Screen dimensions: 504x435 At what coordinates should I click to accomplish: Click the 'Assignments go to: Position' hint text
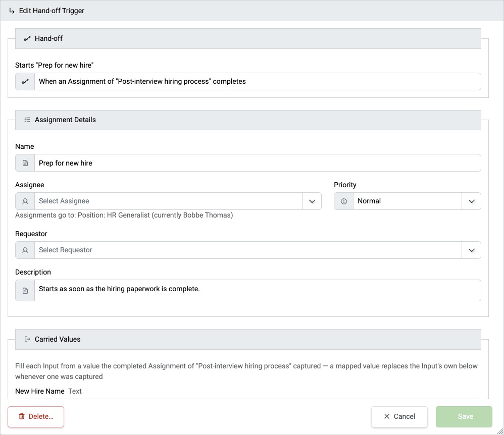(124, 215)
